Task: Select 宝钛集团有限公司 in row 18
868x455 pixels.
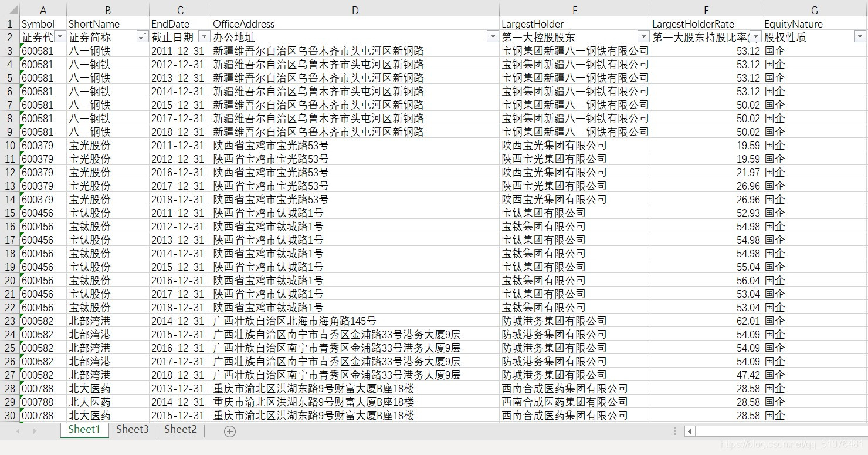Action: (x=575, y=253)
